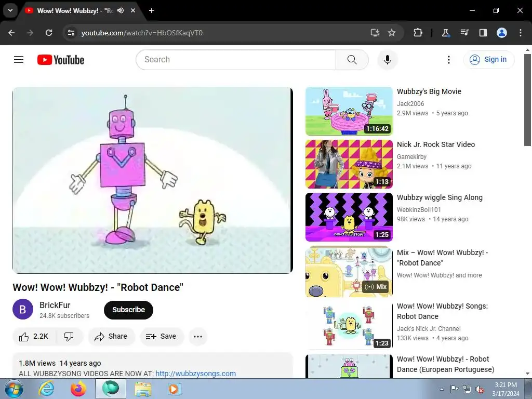Show hidden tray icons arrow
This screenshot has height=399, width=532.
(x=442, y=389)
